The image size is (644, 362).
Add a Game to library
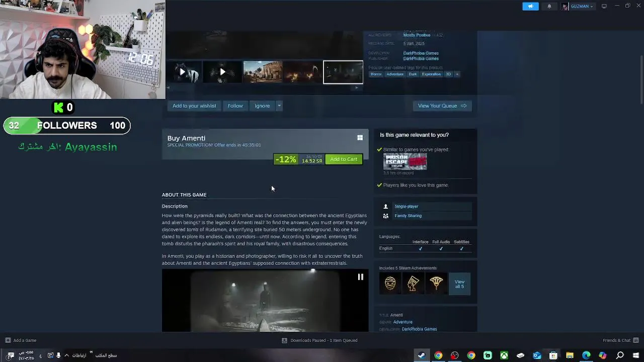tap(21, 340)
